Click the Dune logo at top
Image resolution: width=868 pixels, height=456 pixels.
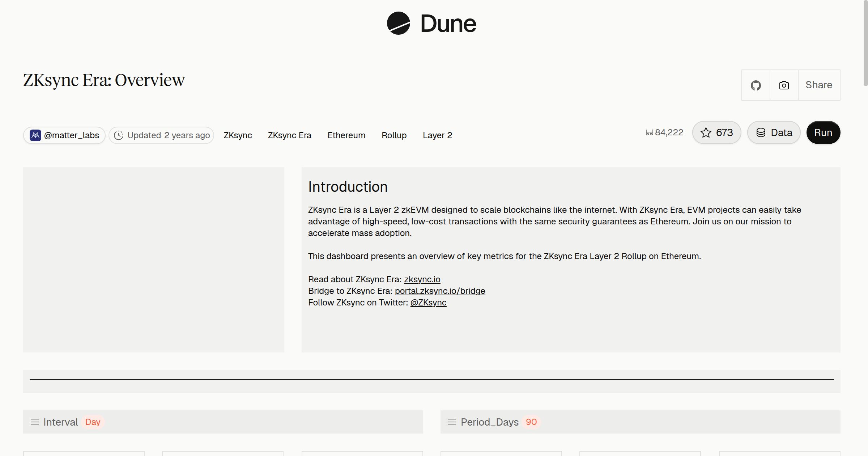point(431,23)
